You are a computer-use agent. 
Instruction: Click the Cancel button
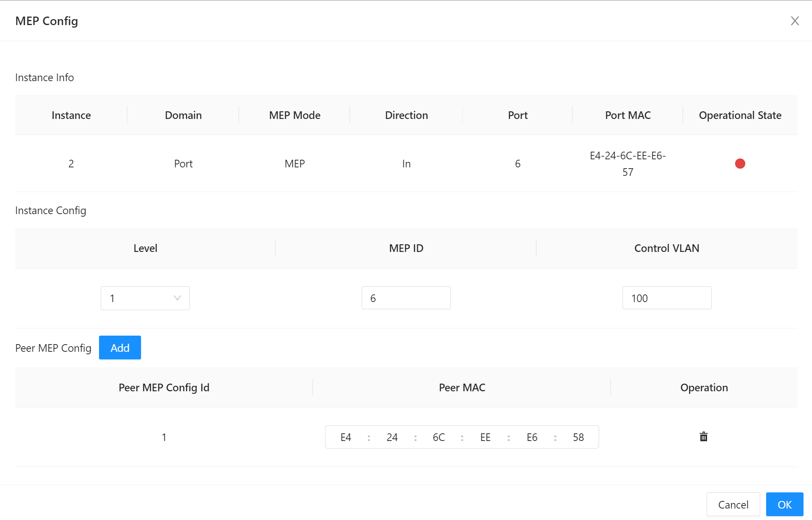coord(733,504)
